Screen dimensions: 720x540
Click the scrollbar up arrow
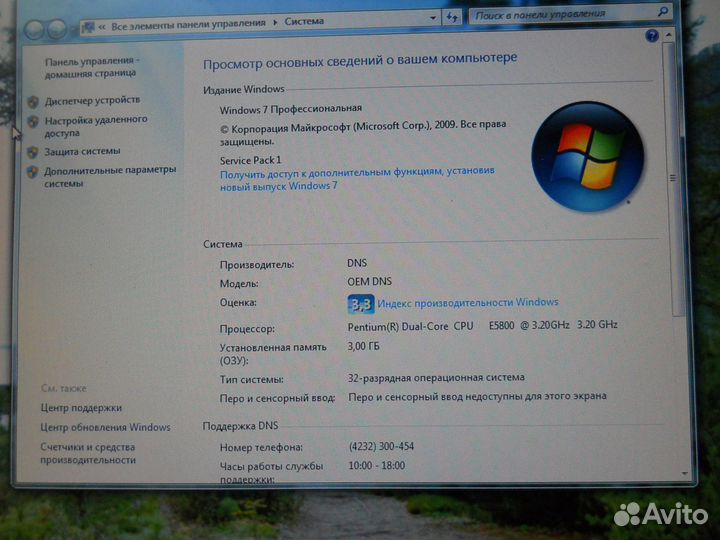[x=669, y=35]
